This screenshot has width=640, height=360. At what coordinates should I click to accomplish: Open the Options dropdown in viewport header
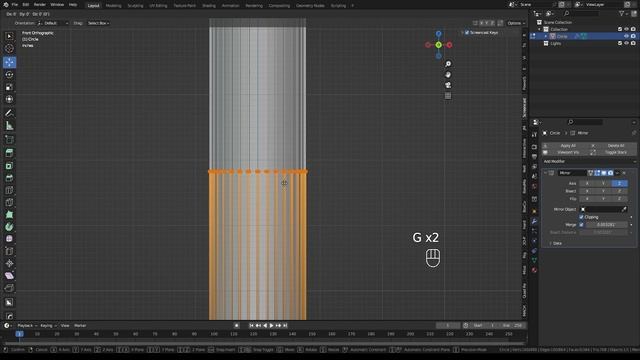click(x=516, y=23)
